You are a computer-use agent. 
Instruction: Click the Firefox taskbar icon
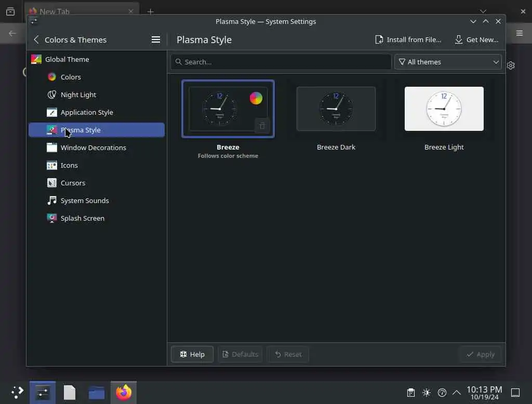[x=124, y=393]
